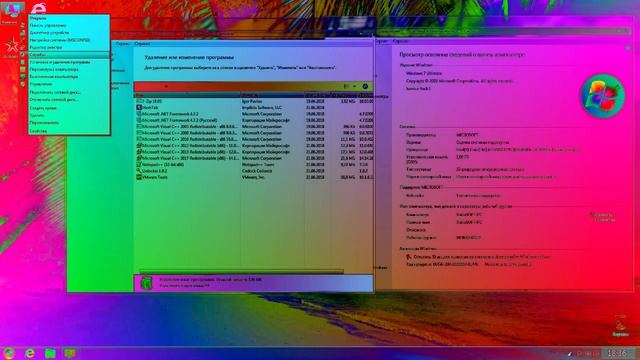Viewport: 640px width, 360px height.
Task: Choose 'Подключить сетевой диск...' menu entry
Action: coord(69,92)
